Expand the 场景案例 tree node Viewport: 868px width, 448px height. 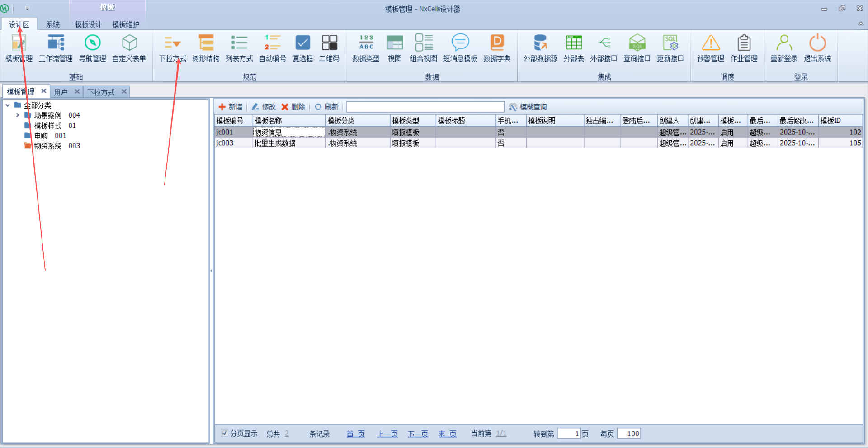18,115
